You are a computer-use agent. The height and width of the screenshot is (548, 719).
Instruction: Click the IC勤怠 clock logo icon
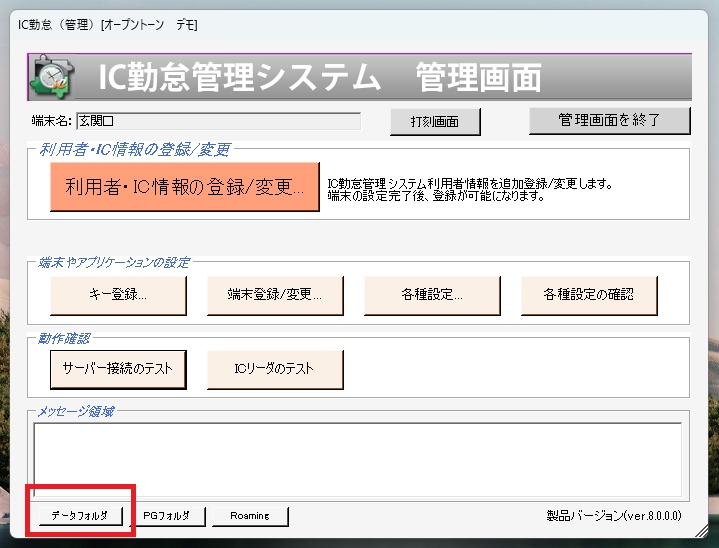52,77
